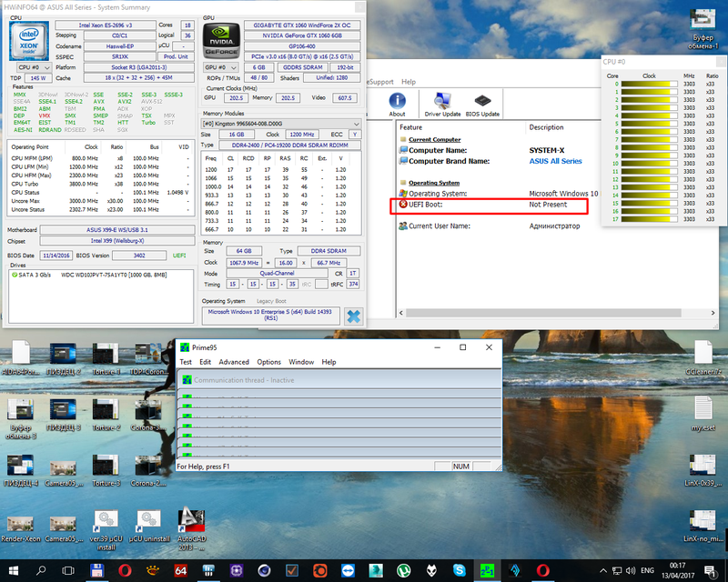
Task: Click the Opera icon beside the floppy disk icon
Action: [x=125, y=570]
